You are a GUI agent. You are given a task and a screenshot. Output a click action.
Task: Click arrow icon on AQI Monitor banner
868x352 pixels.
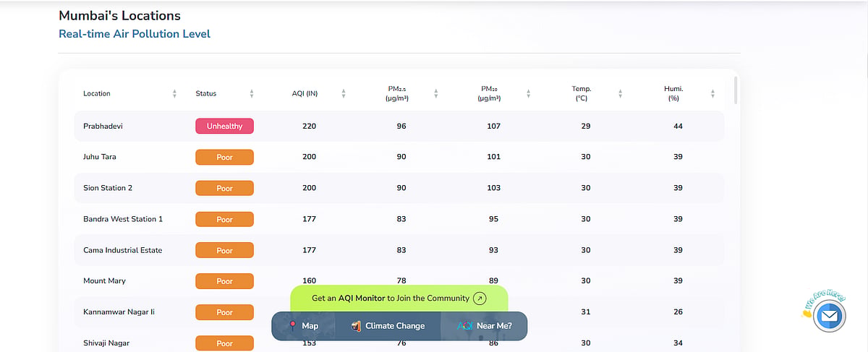(480, 298)
